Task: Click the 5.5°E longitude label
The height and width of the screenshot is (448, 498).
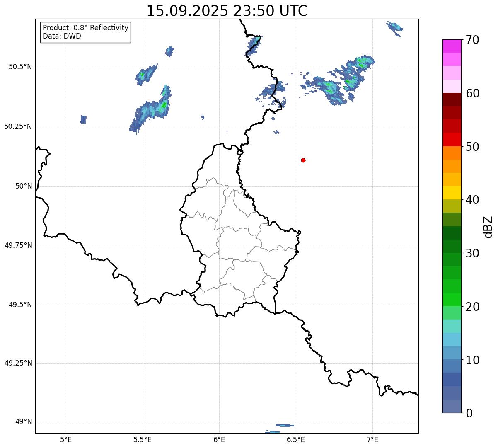Action: 143,439
